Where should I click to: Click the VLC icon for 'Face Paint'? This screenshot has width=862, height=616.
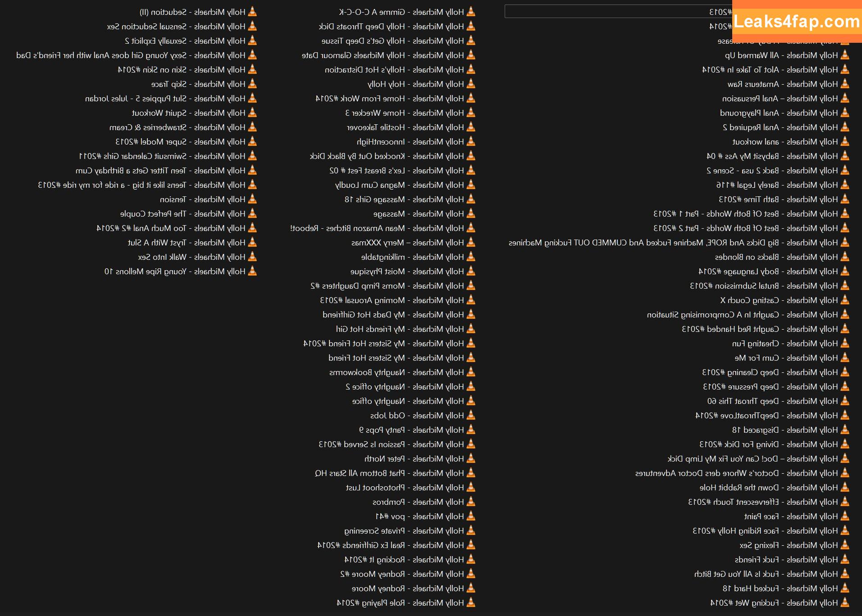[845, 516]
